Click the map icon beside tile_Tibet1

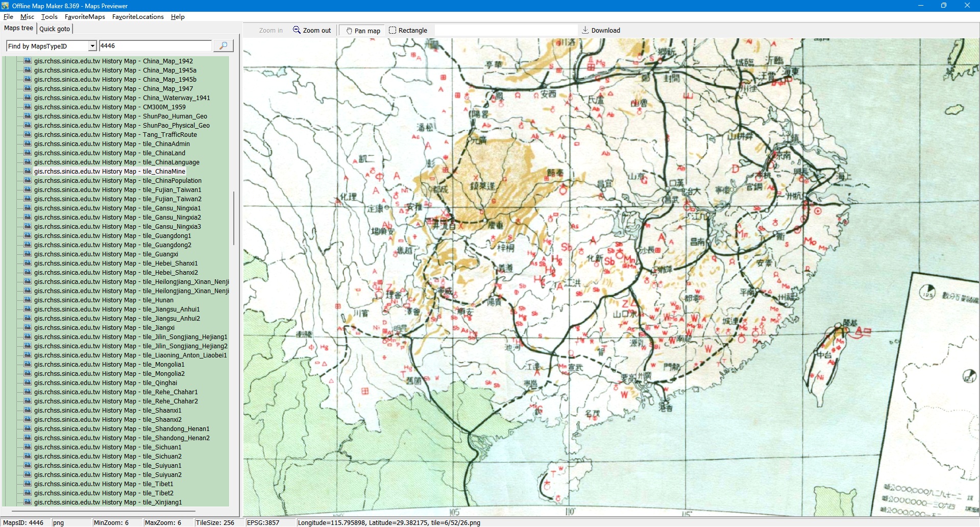28,484
